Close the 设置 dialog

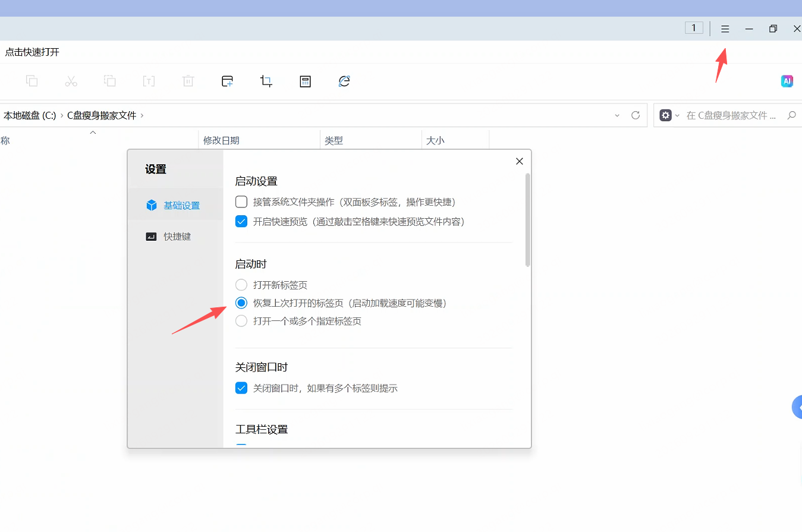[520, 161]
